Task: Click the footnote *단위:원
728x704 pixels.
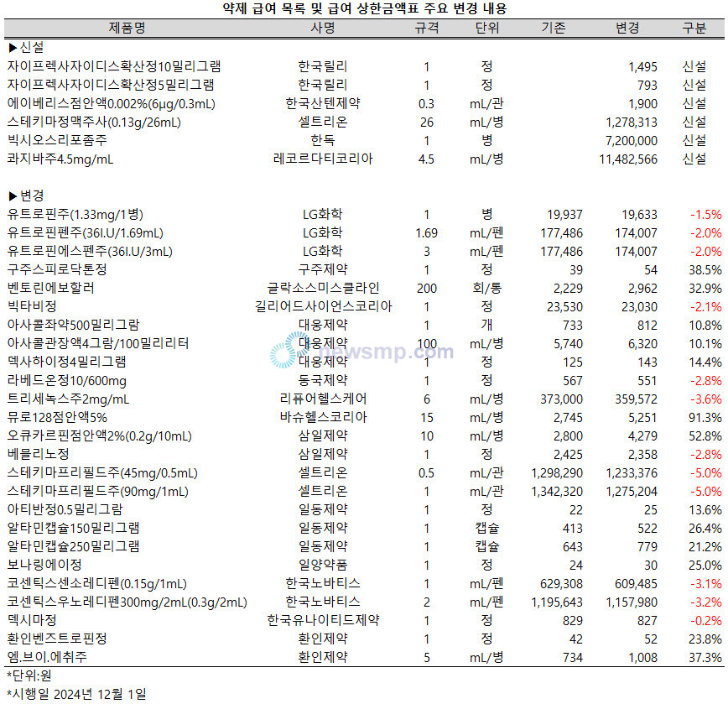Action: click(x=29, y=675)
